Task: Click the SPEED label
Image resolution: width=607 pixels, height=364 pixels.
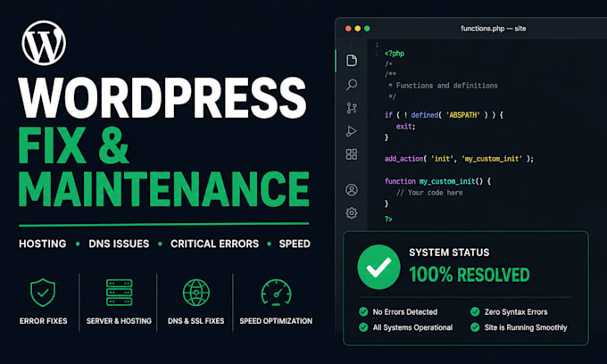Action: point(295,244)
